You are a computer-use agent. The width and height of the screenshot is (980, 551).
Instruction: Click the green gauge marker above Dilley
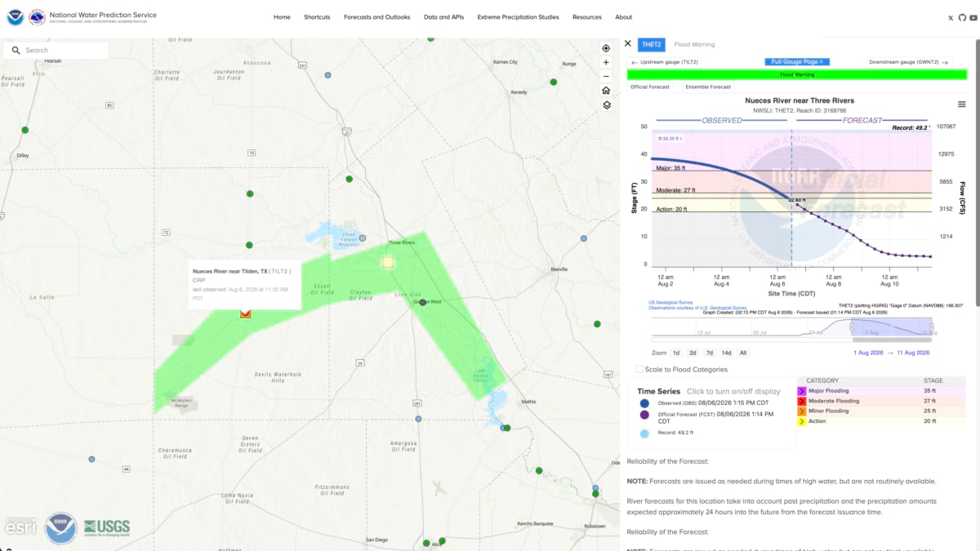pyautogui.click(x=25, y=130)
